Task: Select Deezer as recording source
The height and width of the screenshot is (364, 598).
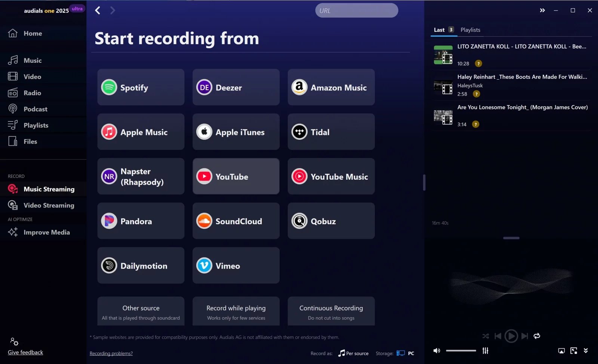Action: pyautogui.click(x=236, y=87)
